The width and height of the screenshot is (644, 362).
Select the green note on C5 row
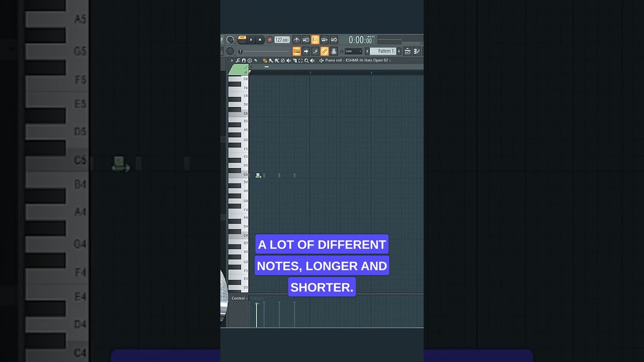(x=258, y=175)
